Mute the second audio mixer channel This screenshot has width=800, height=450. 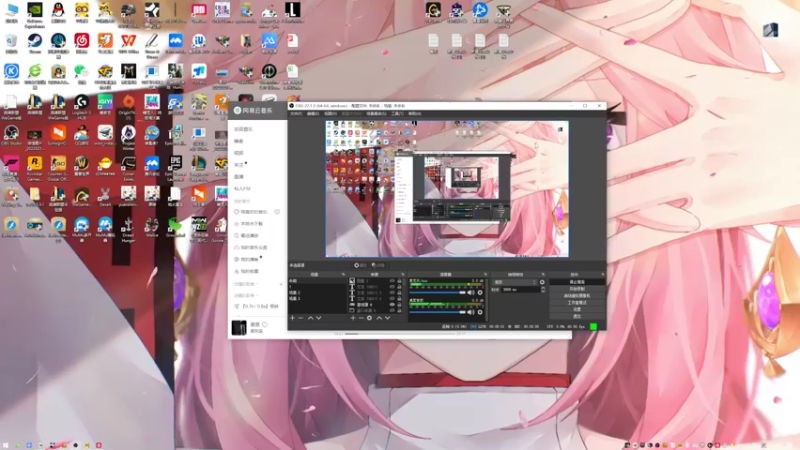pyautogui.click(x=471, y=312)
